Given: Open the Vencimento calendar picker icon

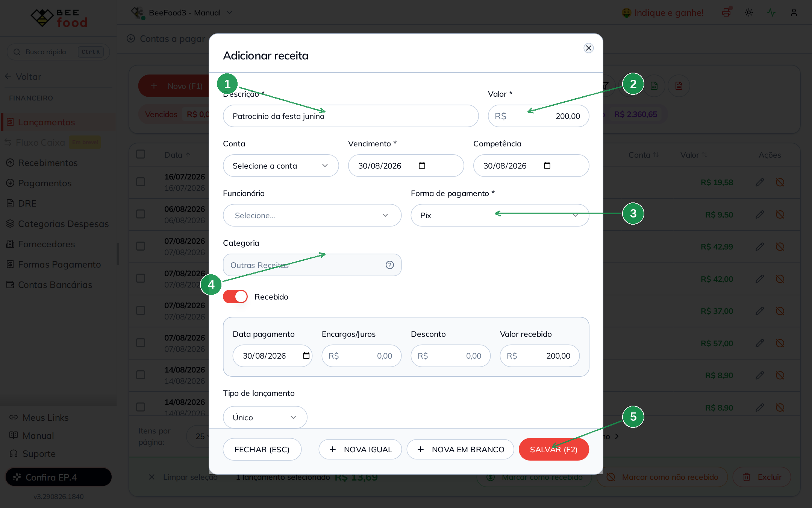Looking at the screenshot, I should pos(422,166).
